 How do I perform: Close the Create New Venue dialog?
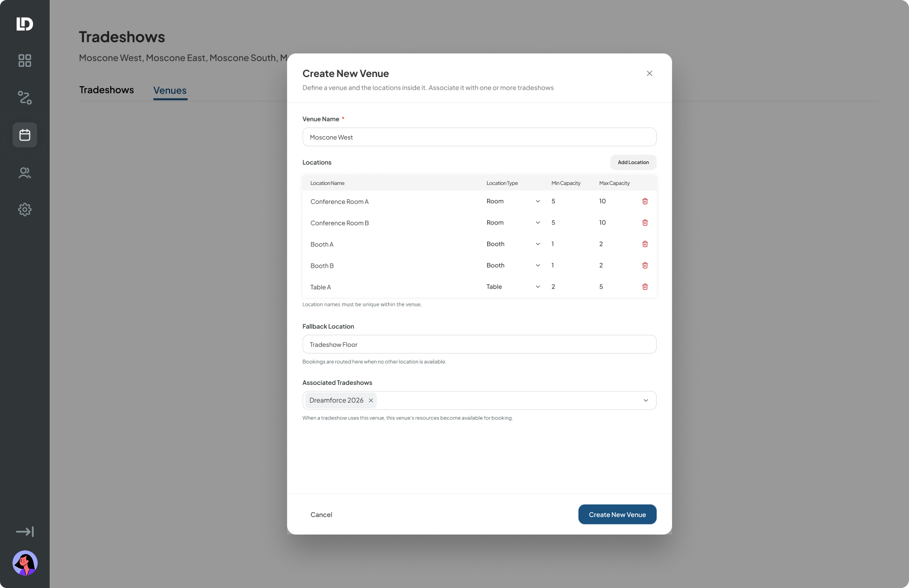point(649,73)
